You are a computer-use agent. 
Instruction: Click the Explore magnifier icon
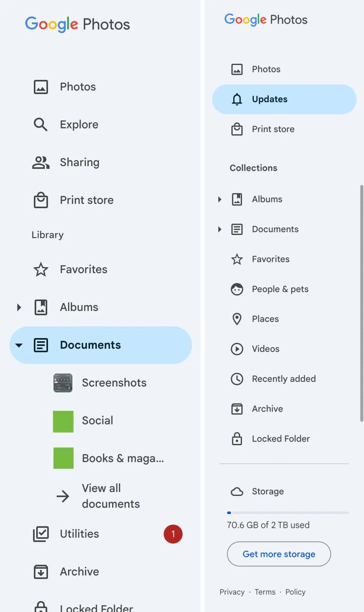pyautogui.click(x=40, y=125)
